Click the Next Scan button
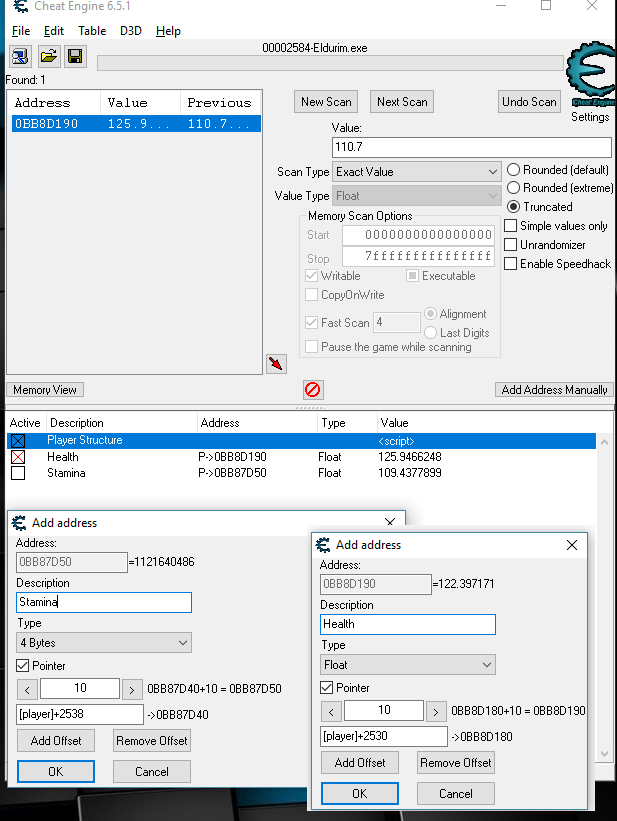The height and width of the screenshot is (821, 617). (402, 102)
